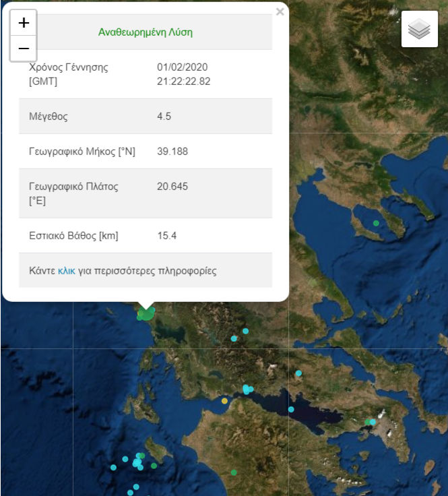
Task: Select the 'Εστιακό Βάθος [km]' label
Action: (73, 236)
